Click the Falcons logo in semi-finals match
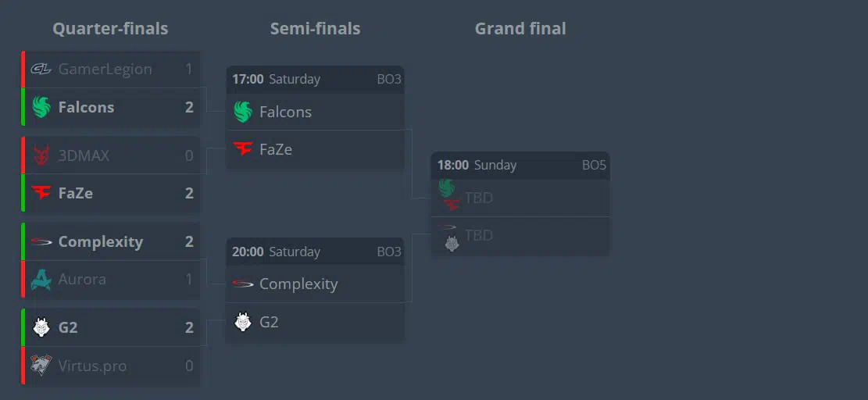 [242, 112]
